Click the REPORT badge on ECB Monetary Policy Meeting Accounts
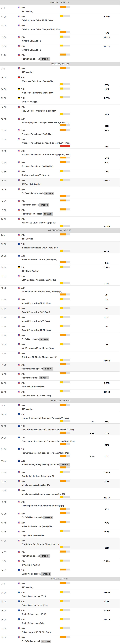This screenshot has width=120, height=644. (x=64, y=464)
